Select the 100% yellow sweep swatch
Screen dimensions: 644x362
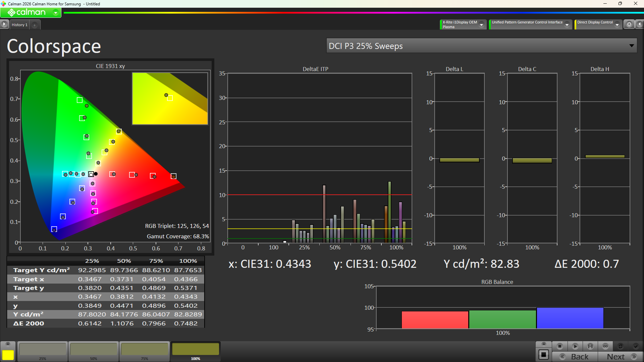pos(196,351)
